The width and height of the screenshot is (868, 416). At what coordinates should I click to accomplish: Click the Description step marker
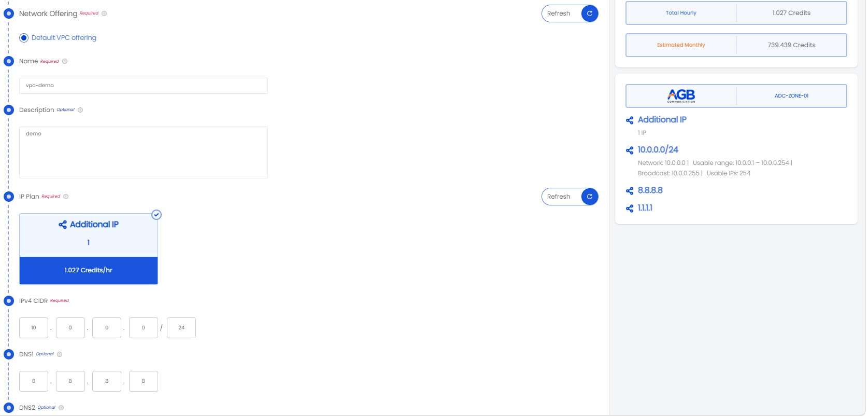pyautogui.click(x=9, y=110)
